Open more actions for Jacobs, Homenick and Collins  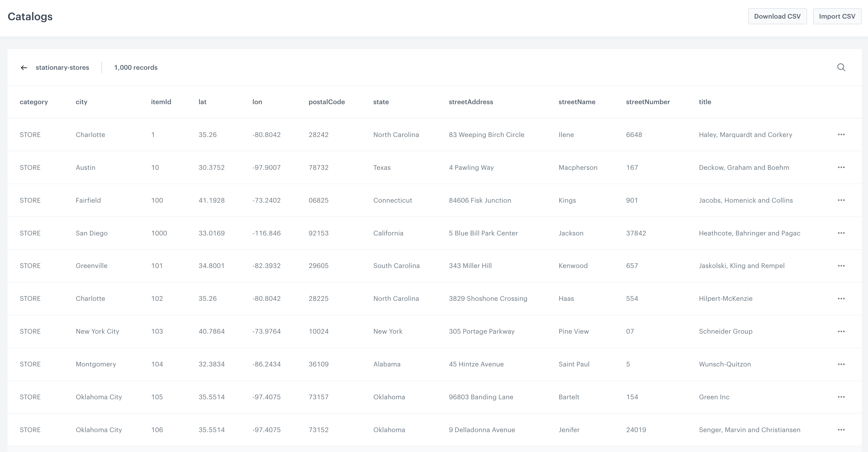[841, 200]
